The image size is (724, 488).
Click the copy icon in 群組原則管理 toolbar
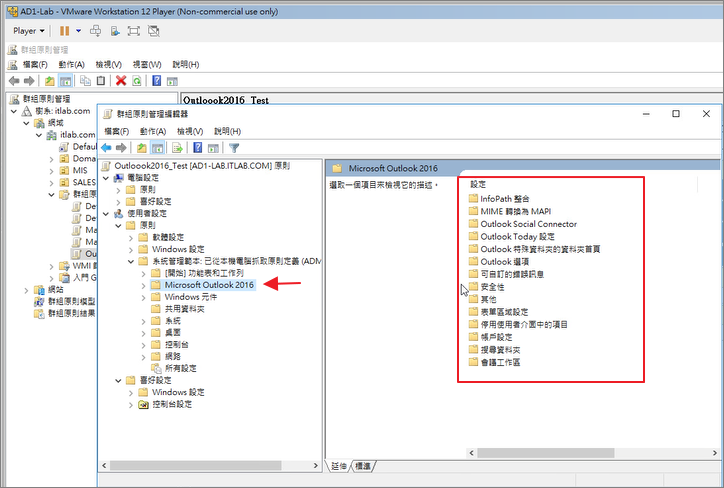[x=85, y=81]
